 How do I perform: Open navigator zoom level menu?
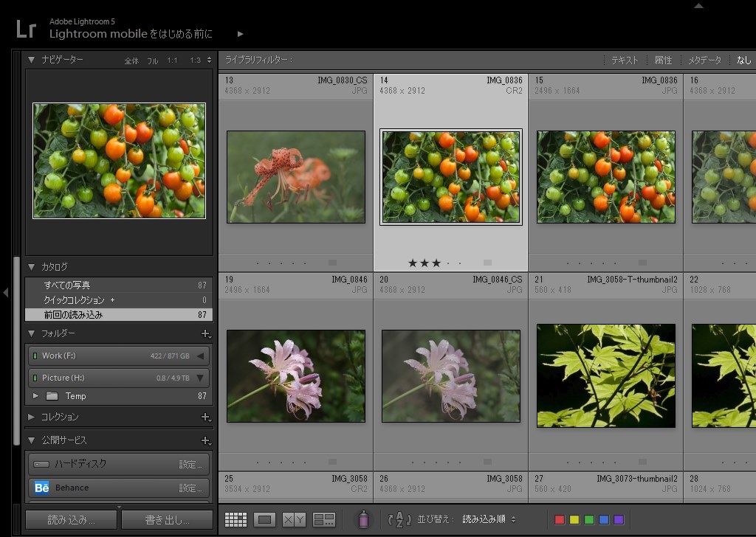pyautogui.click(x=209, y=60)
